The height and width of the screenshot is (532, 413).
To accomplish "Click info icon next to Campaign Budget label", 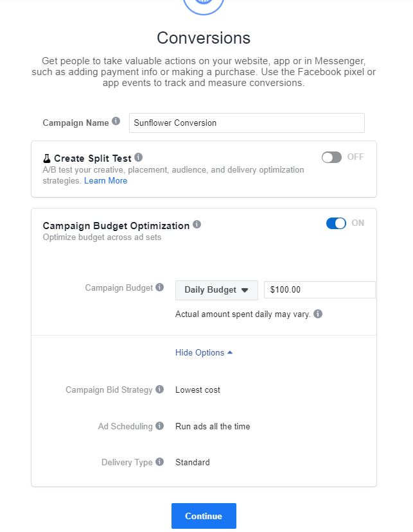I will 160,287.
